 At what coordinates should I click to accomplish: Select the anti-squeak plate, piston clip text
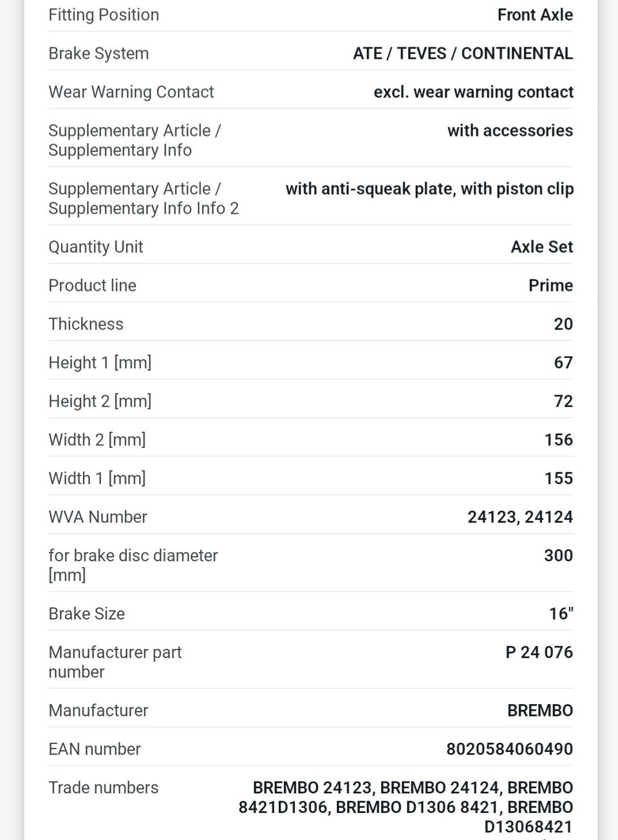pos(430,189)
